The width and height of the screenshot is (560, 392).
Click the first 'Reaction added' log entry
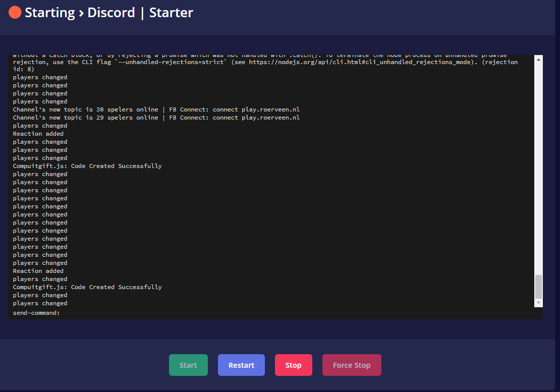click(38, 134)
